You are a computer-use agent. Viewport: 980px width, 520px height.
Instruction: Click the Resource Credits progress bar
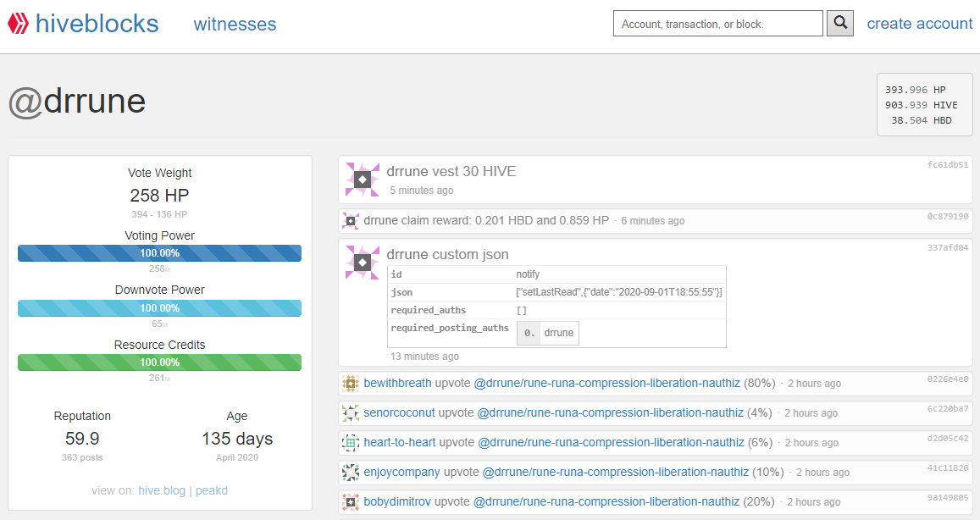pyautogui.click(x=159, y=362)
